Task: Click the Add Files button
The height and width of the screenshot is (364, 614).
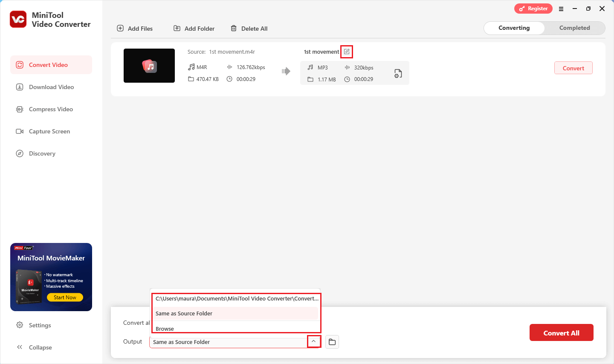Action: click(135, 29)
